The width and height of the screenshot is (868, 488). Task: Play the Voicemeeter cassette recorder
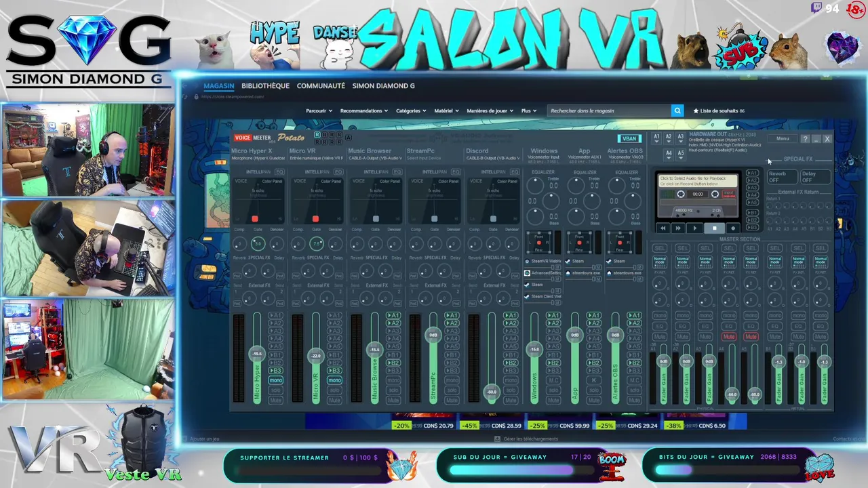(694, 228)
